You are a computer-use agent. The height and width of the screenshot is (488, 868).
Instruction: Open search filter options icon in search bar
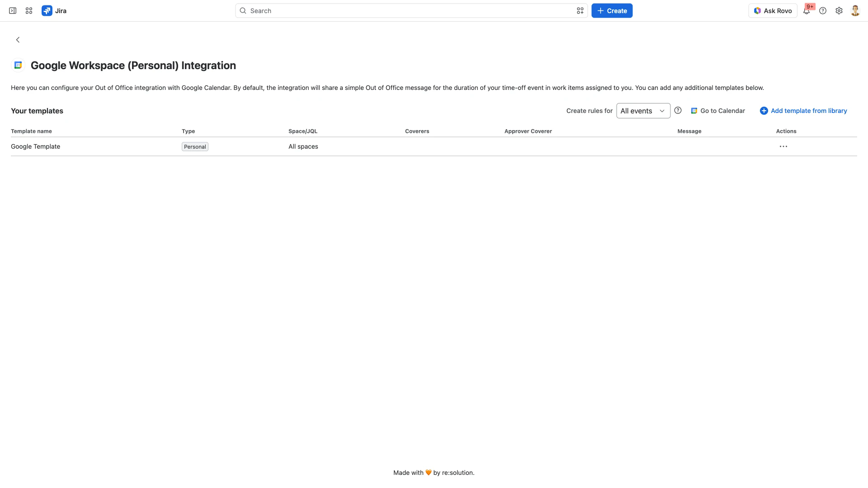click(x=580, y=11)
